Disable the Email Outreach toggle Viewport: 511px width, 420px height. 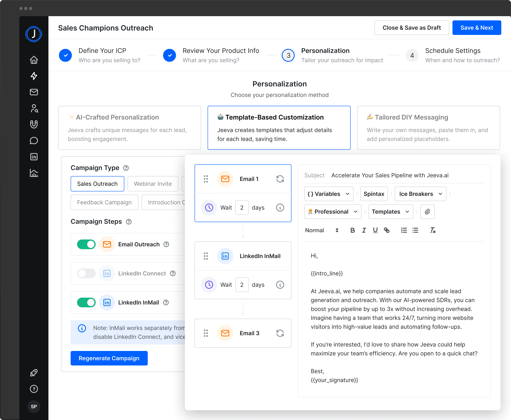tap(86, 244)
